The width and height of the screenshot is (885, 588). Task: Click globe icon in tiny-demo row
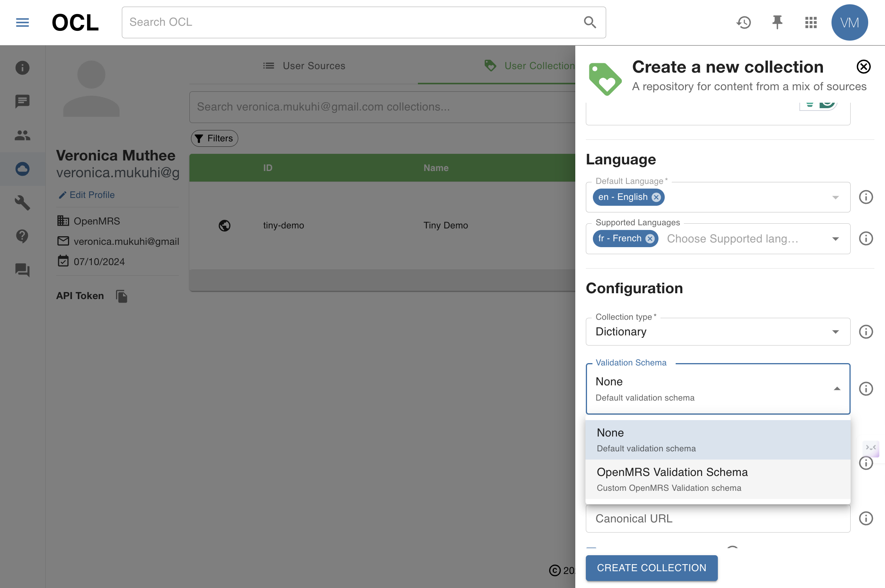(x=225, y=225)
